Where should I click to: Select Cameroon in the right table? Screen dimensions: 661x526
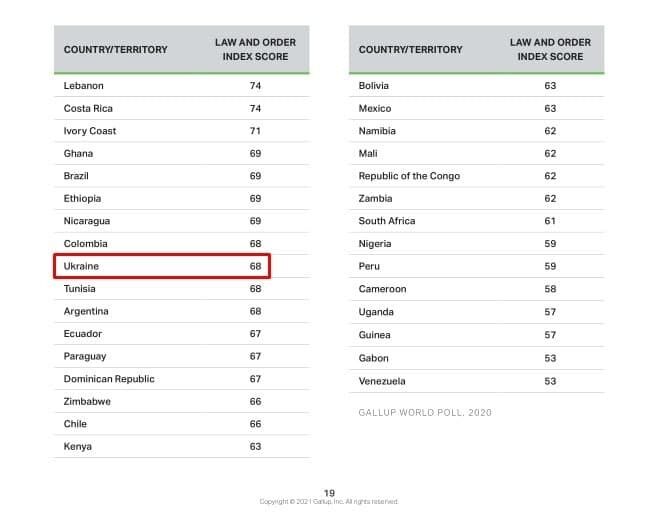(x=381, y=289)
